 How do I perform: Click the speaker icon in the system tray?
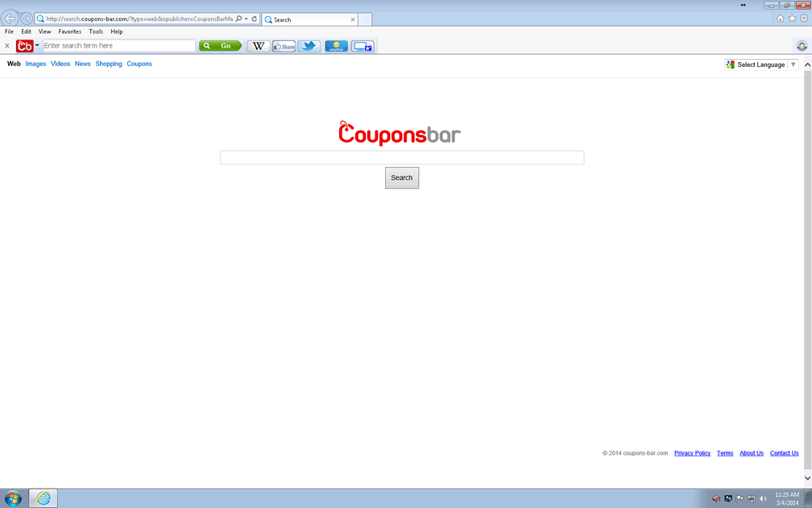point(764,498)
